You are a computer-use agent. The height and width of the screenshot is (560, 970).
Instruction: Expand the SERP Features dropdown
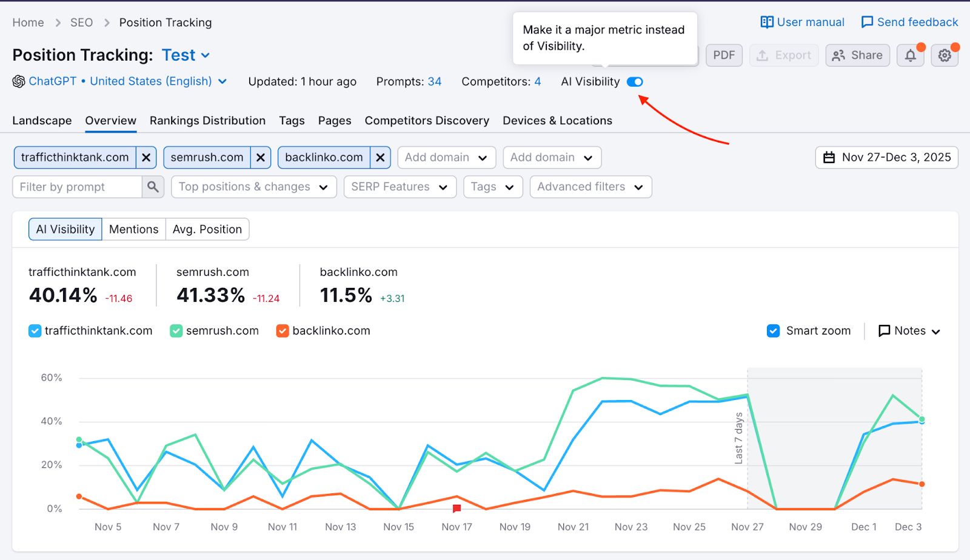[399, 187]
